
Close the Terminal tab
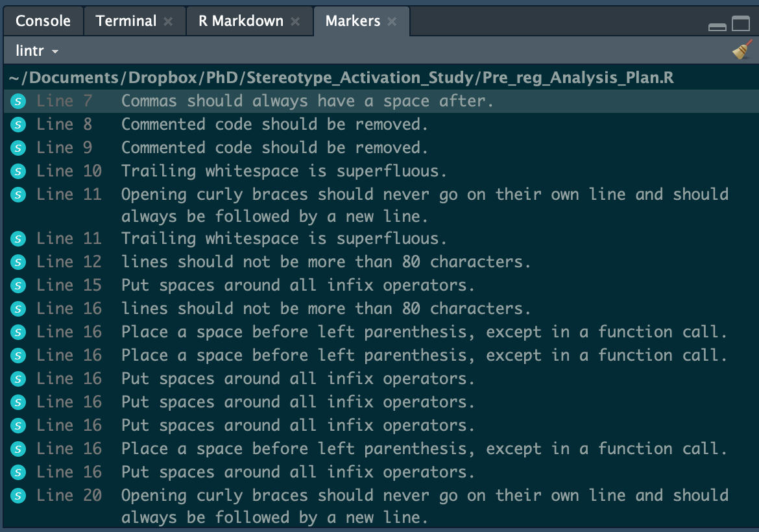click(x=169, y=21)
